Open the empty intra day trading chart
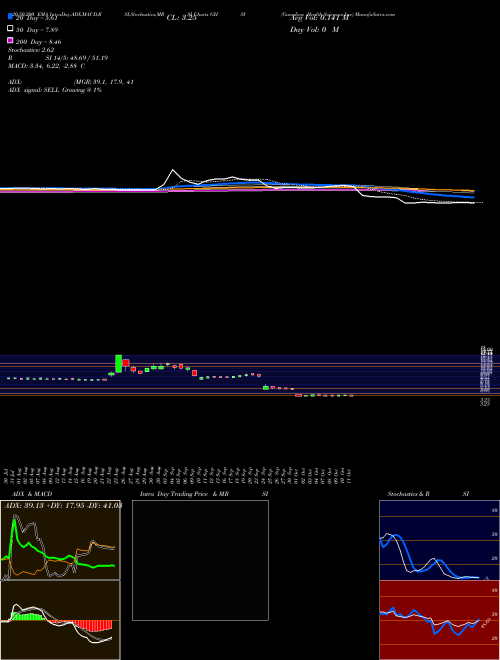500x660 pixels. (200, 560)
